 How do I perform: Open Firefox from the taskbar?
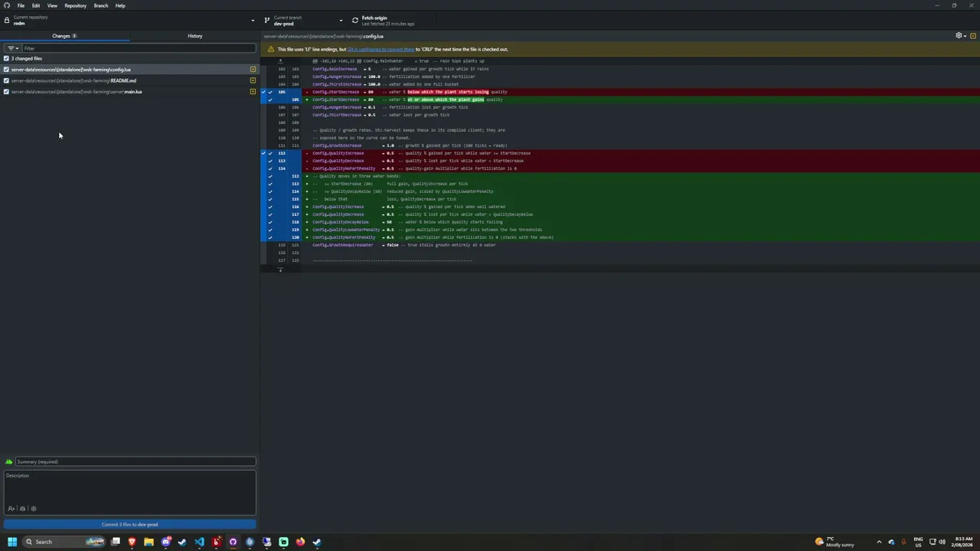pos(300,542)
